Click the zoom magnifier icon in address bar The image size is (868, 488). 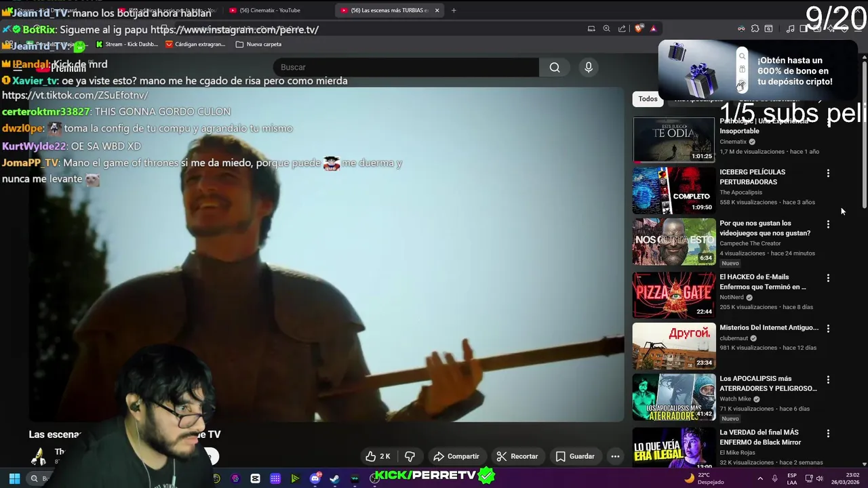tap(606, 28)
